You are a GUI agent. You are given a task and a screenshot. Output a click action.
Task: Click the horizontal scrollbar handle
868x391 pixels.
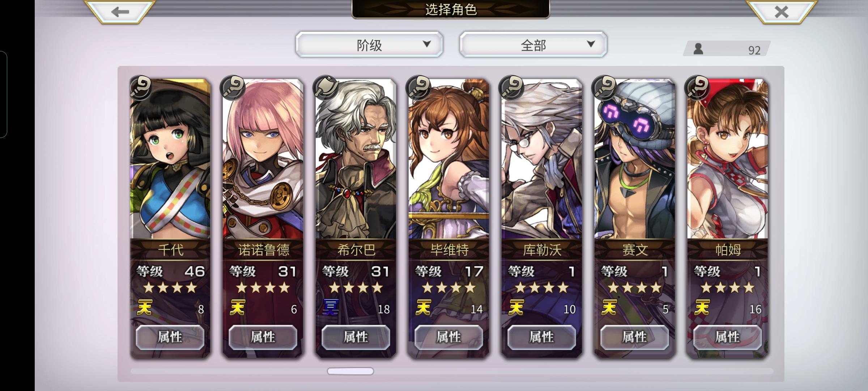350,371
